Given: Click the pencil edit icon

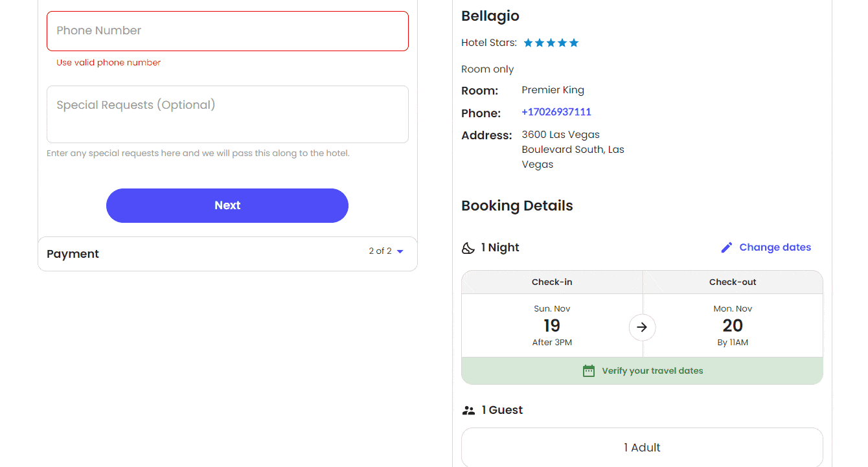Looking at the screenshot, I should tap(727, 247).
